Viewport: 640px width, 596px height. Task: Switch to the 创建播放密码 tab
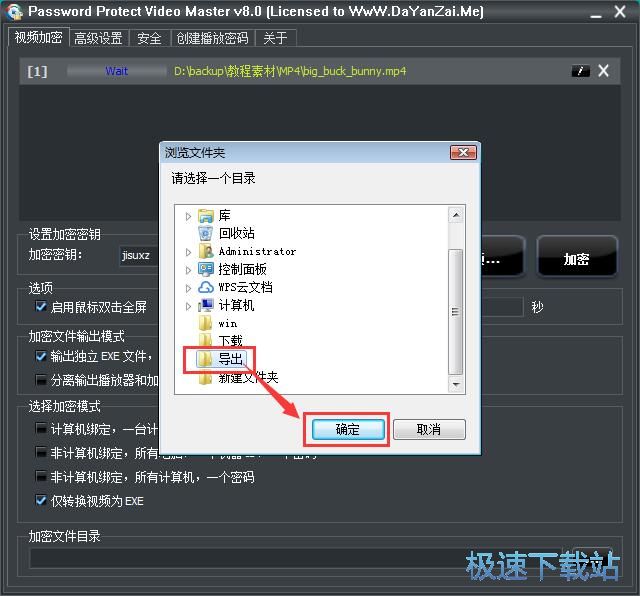coord(212,38)
